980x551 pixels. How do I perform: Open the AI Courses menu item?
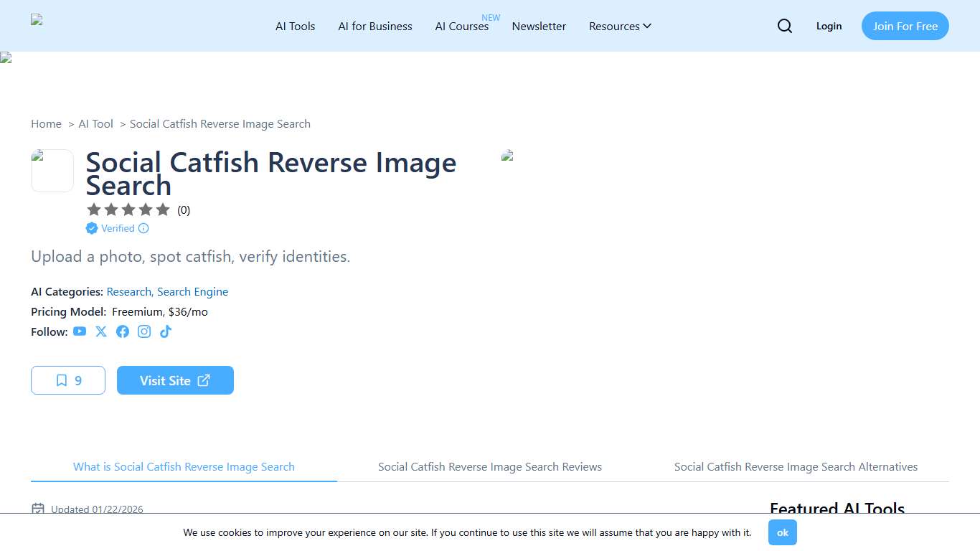(461, 26)
